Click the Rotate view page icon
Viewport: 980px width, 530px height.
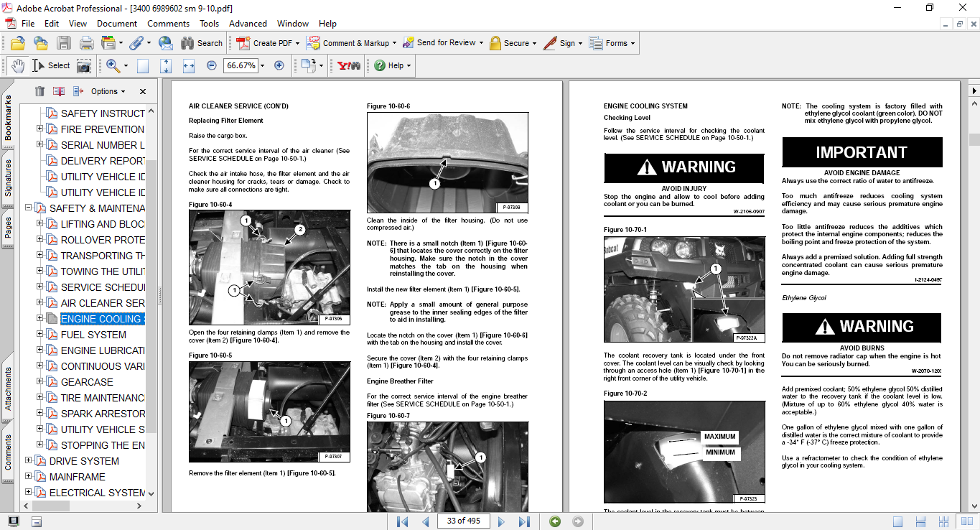click(x=308, y=65)
